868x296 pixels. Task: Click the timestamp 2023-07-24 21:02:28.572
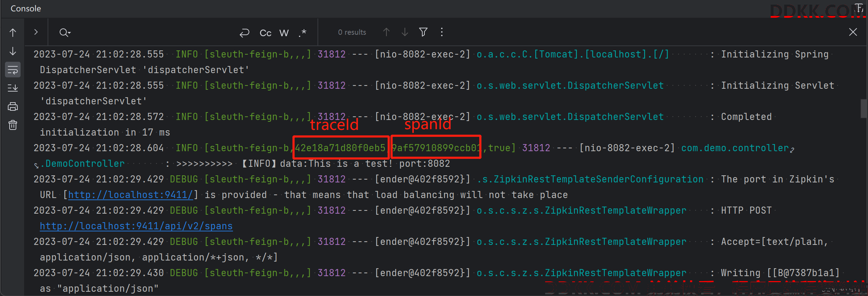click(99, 117)
